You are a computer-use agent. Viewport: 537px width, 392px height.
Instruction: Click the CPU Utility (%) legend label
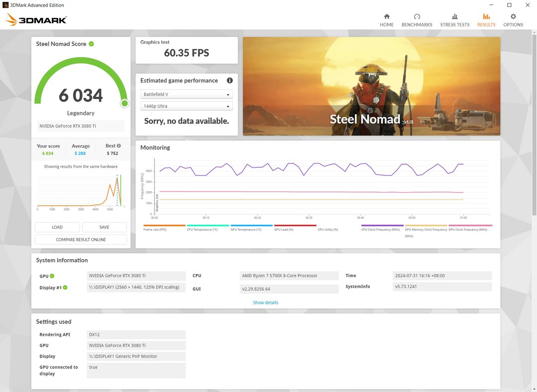[x=328, y=230]
